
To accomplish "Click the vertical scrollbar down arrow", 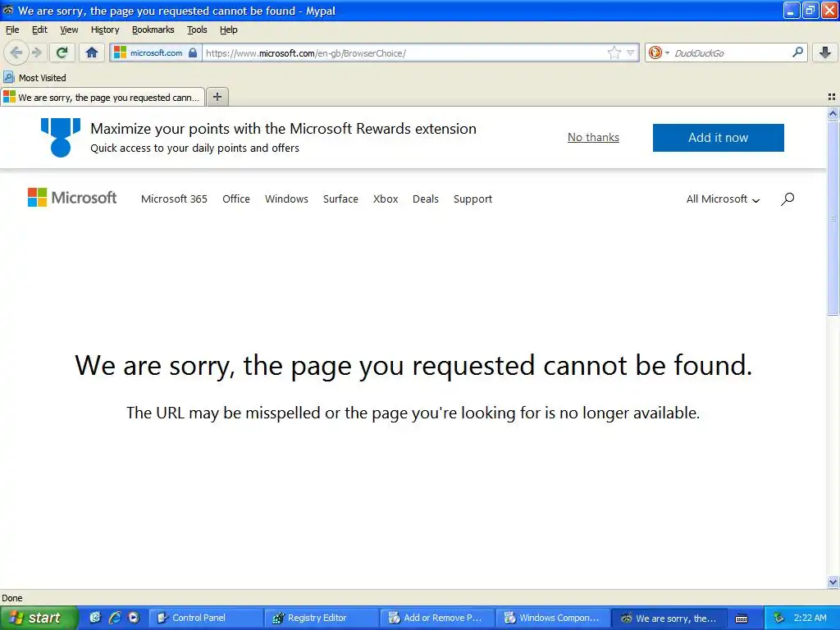I will (833, 582).
